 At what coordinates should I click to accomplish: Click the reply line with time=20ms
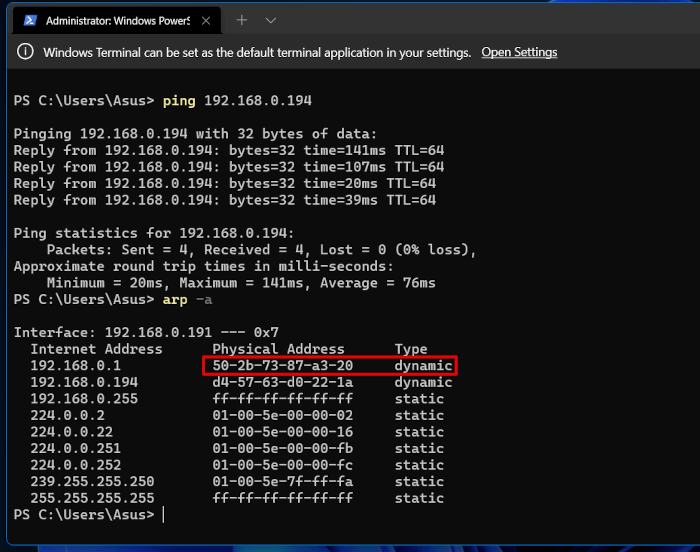point(225,183)
